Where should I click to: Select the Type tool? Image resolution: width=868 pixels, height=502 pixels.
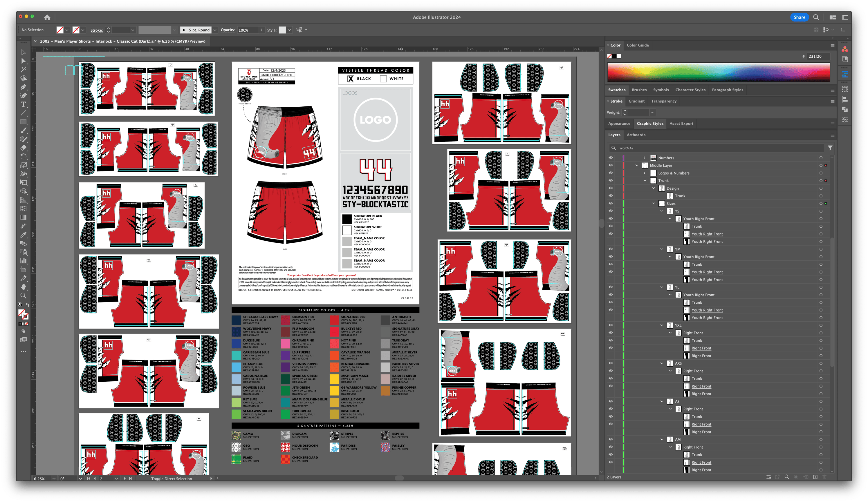(24, 105)
